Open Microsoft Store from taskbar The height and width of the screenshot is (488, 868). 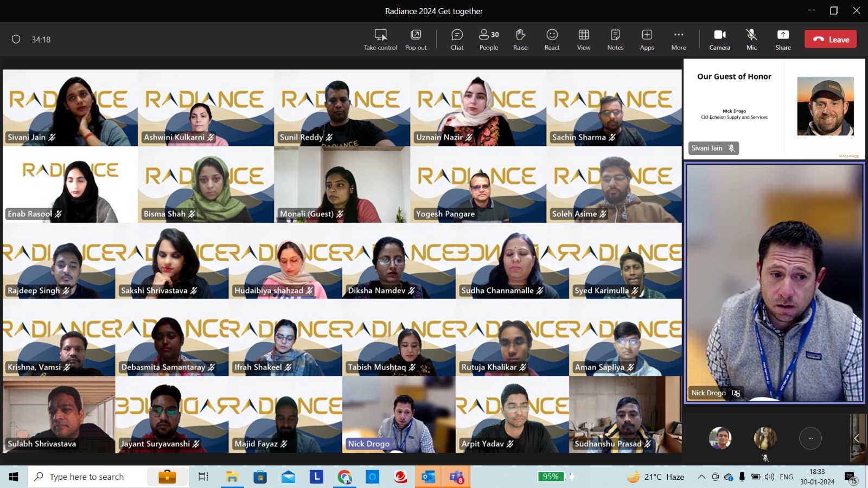[x=260, y=477]
